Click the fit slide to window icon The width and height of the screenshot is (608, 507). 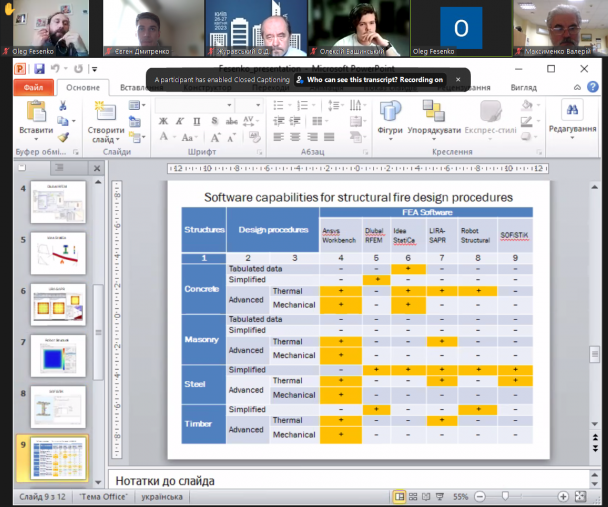pos(580,497)
